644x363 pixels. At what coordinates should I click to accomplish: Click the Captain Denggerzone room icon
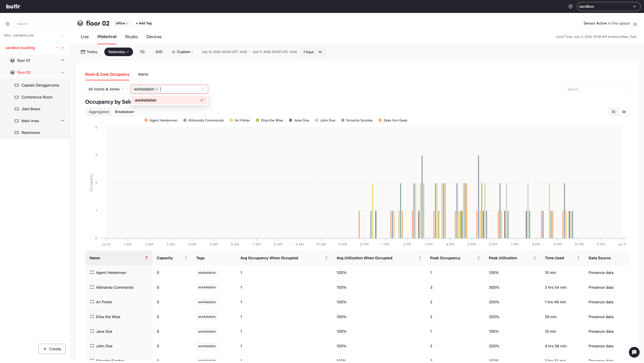pyautogui.click(x=17, y=85)
